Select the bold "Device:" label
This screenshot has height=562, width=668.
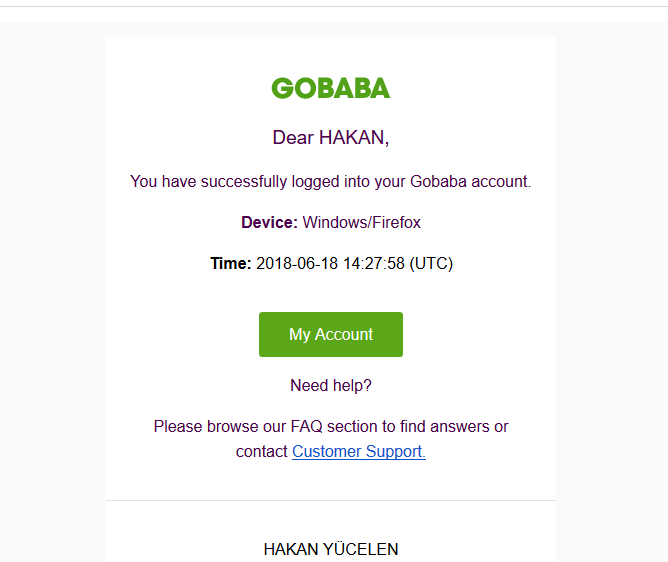pos(269,222)
